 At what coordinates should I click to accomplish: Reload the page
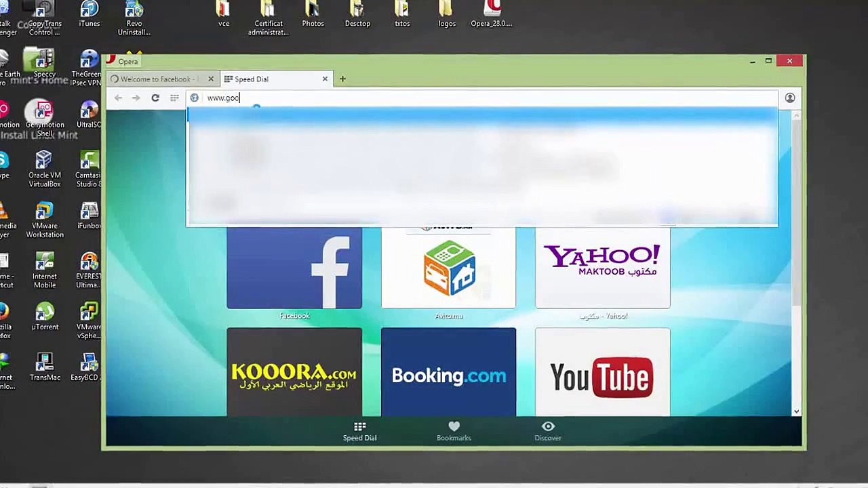click(155, 98)
